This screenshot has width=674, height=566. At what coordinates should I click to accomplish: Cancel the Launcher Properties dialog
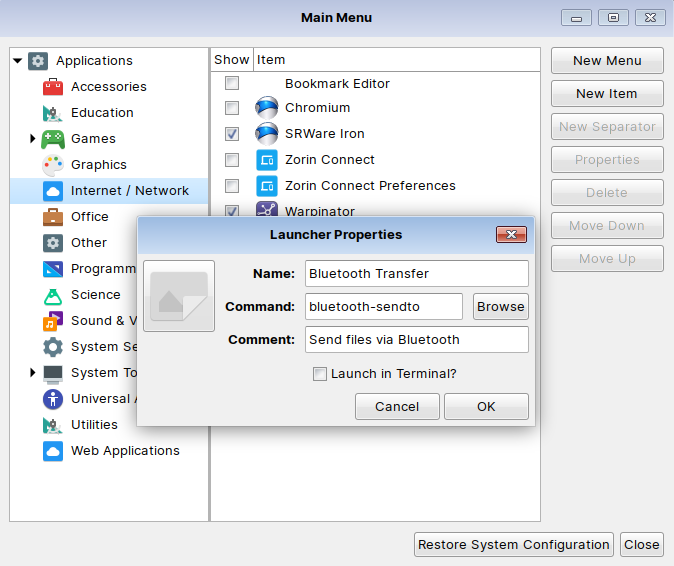[397, 407]
